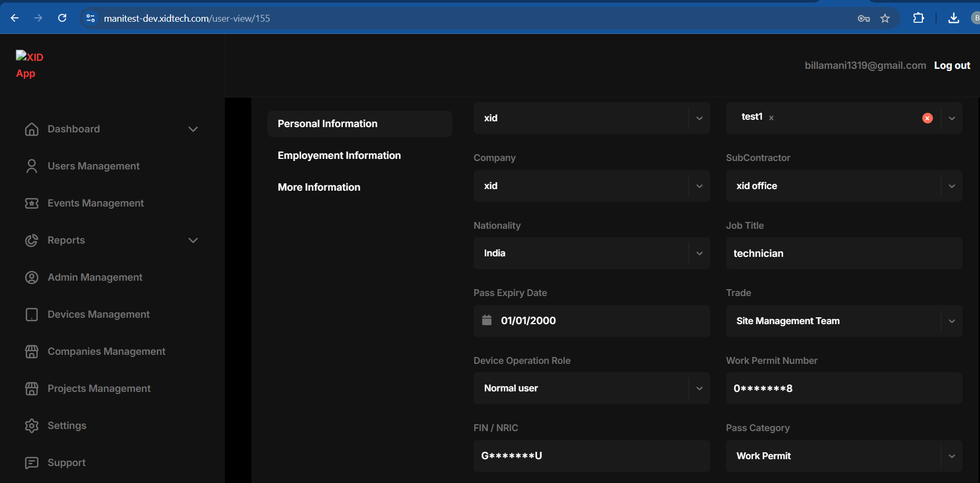Bookmark this page with the star icon
This screenshot has height=483, width=980.
(885, 19)
